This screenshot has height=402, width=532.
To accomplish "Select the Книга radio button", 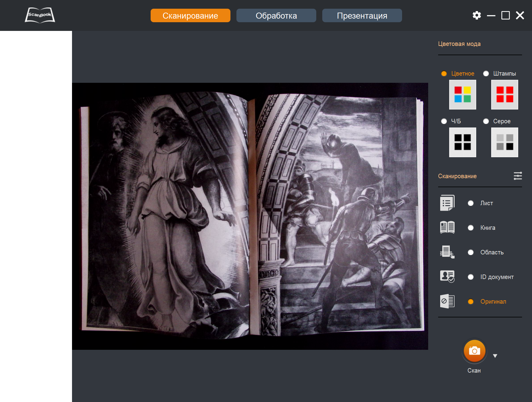I will point(471,228).
